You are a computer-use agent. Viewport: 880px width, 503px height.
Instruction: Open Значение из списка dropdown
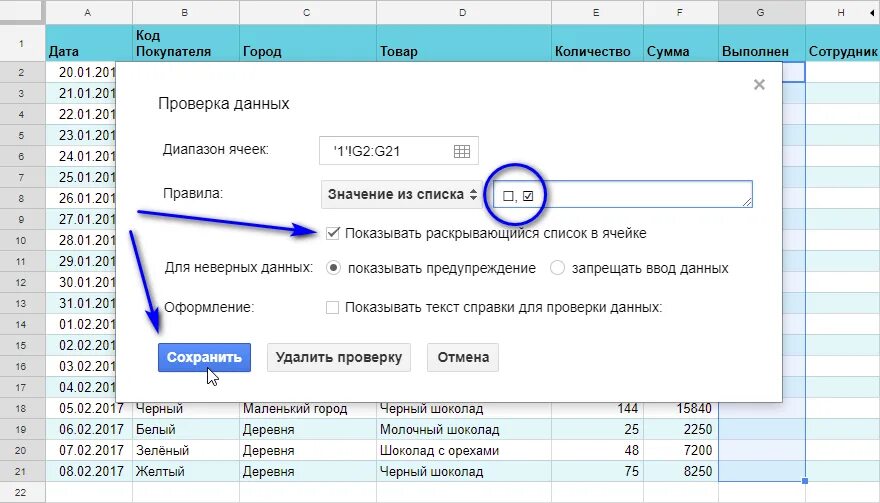402,194
